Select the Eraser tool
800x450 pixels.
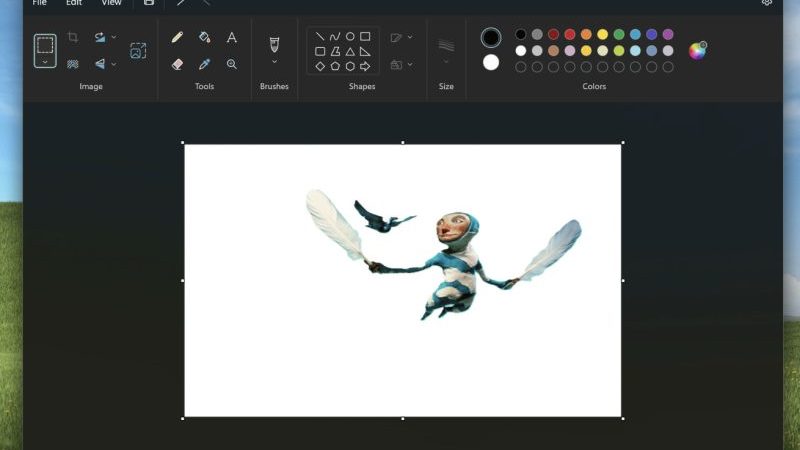(177, 64)
